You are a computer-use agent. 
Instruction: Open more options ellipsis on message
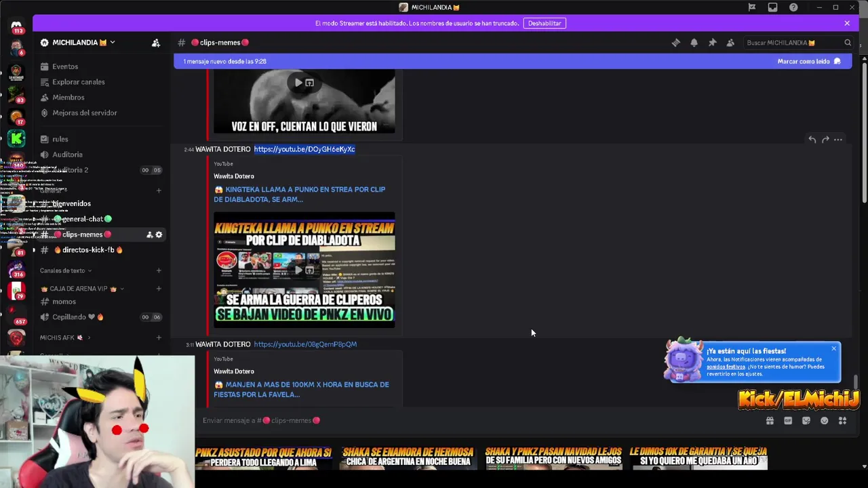(838, 140)
